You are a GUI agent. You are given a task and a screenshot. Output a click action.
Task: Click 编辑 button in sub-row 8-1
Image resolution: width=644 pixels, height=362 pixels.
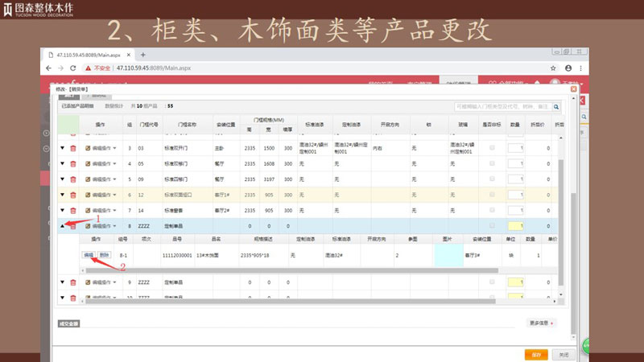89,254
